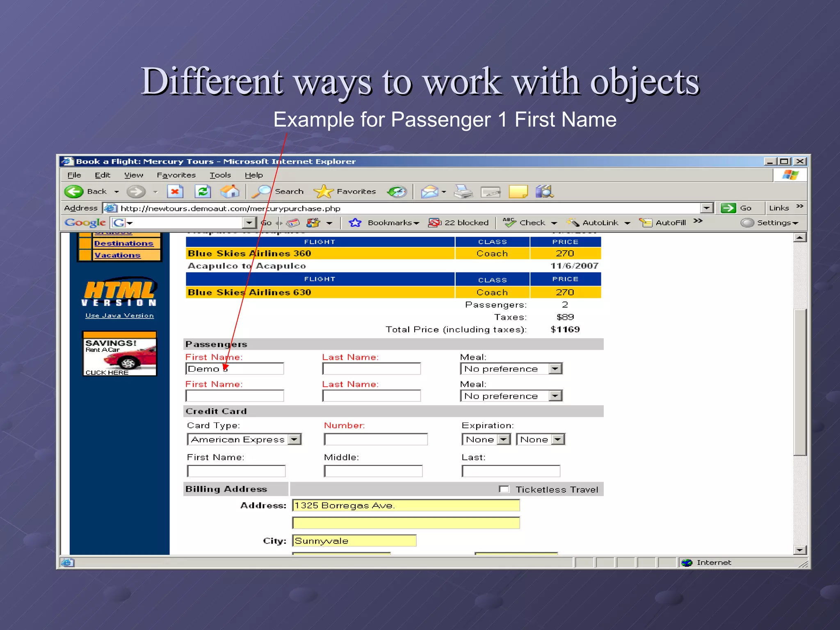Follow the Vacations link
Screen dimensions: 840x630
pyautogui.click(x=117, y=255)
